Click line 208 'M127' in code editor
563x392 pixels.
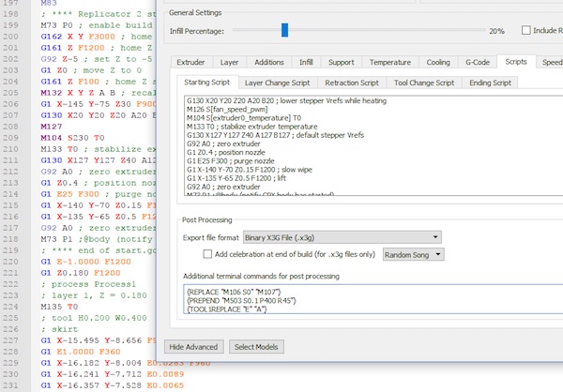[x=52, y=127]
